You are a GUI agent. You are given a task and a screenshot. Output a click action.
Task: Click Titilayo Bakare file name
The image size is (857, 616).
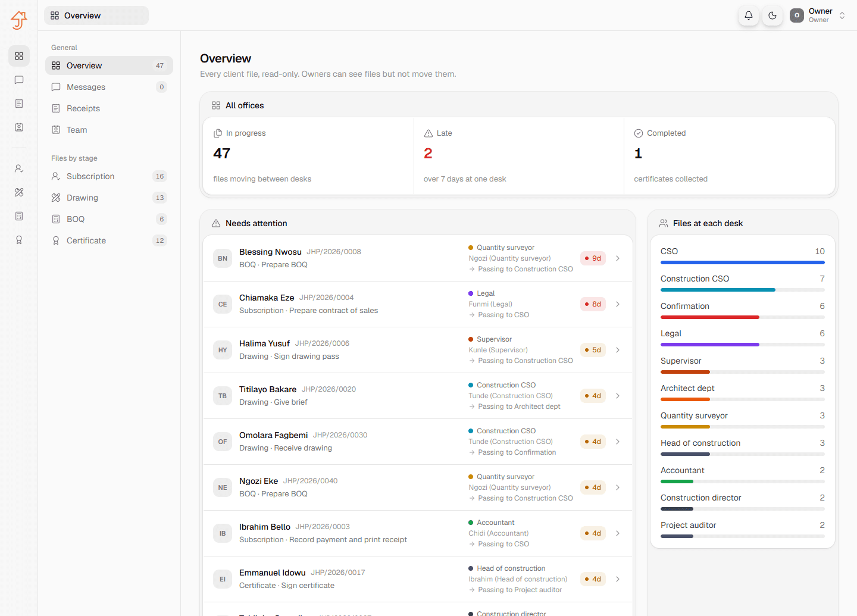point(268,389)
